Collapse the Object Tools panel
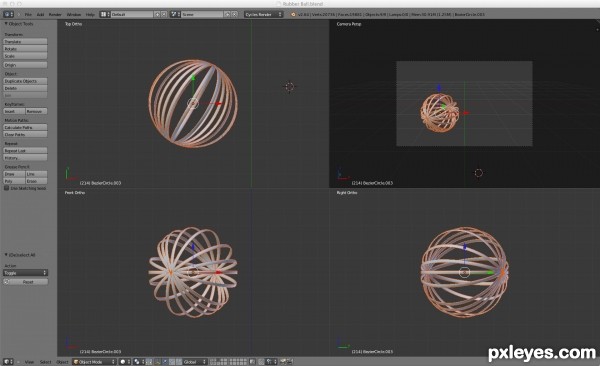The width and height of the screenshot is (600, 366). pyautogui.click(x=6, y=24)
